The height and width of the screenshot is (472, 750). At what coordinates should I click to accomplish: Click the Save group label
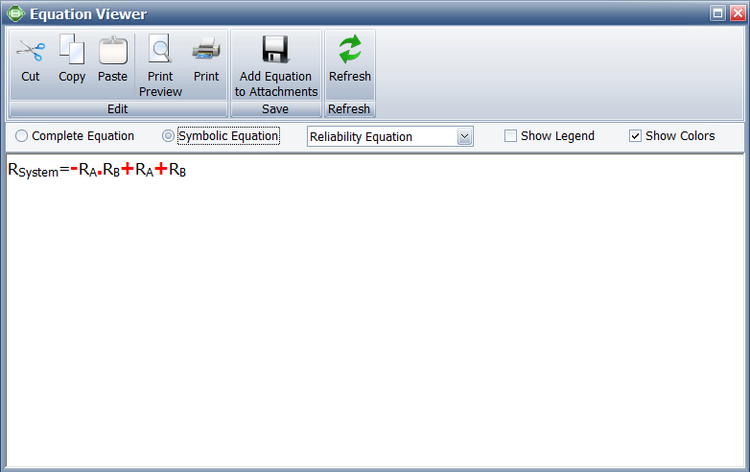[276, 109]
